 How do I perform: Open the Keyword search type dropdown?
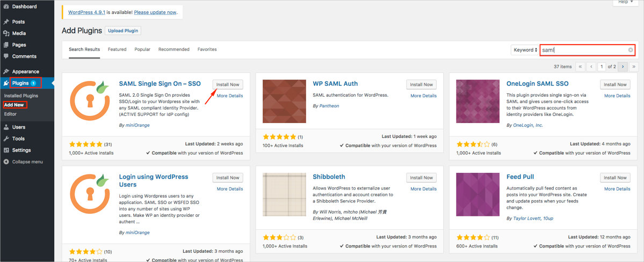pos(525,50)
